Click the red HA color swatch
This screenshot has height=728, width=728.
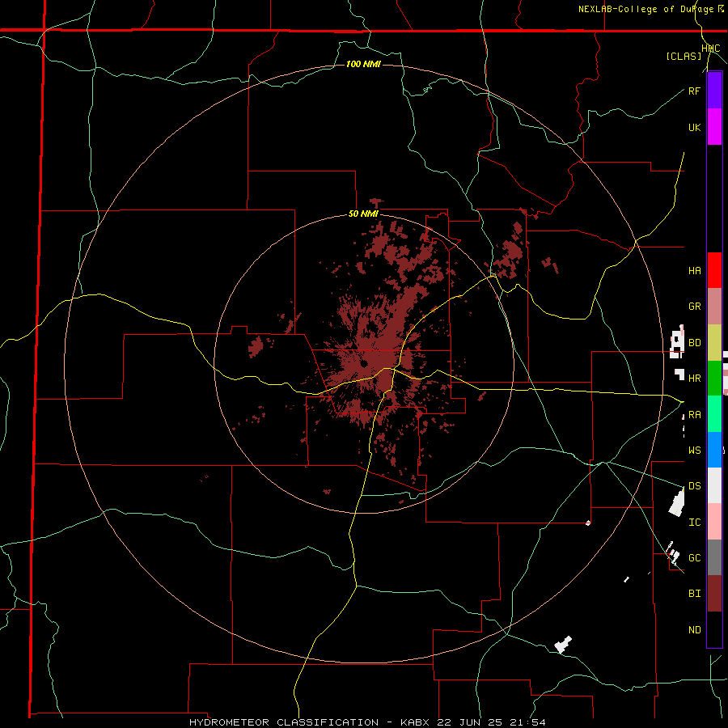[714, 270]
